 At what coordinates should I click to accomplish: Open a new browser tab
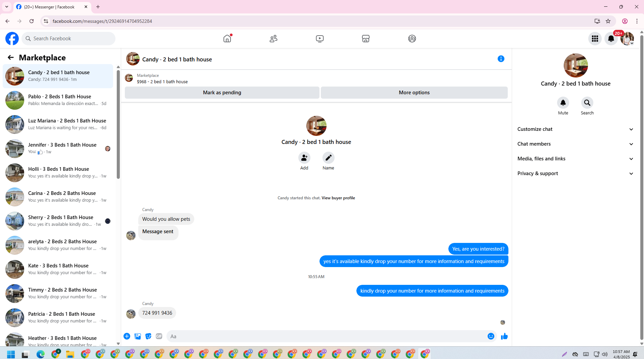98,7
